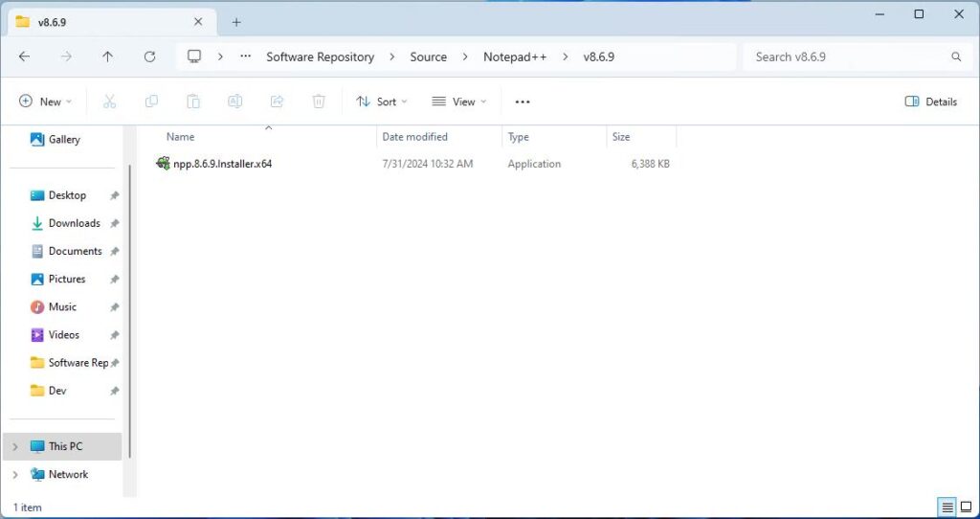The width and height of the screenshot is (980, 519).
Task: Open the View layout dropdown
Action: [459, 102]
